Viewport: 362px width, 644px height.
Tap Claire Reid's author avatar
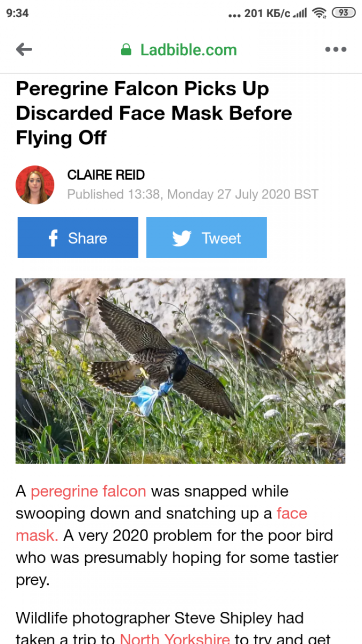[x=35, y=185]
